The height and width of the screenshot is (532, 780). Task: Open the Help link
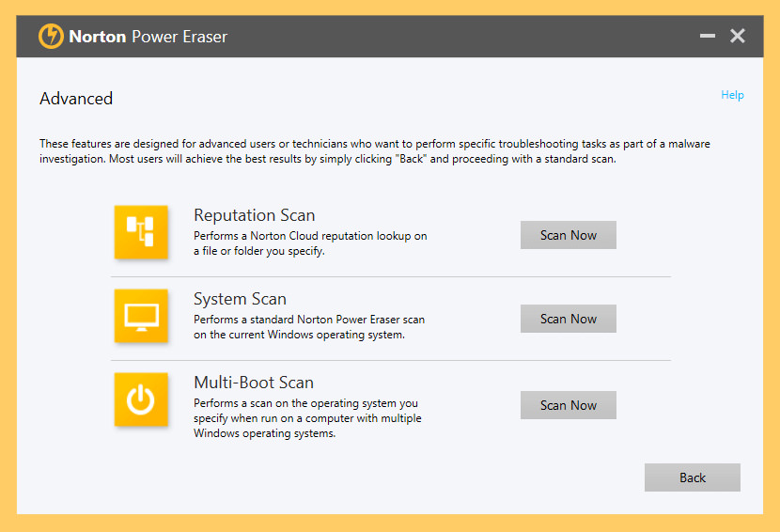point(732,95)
